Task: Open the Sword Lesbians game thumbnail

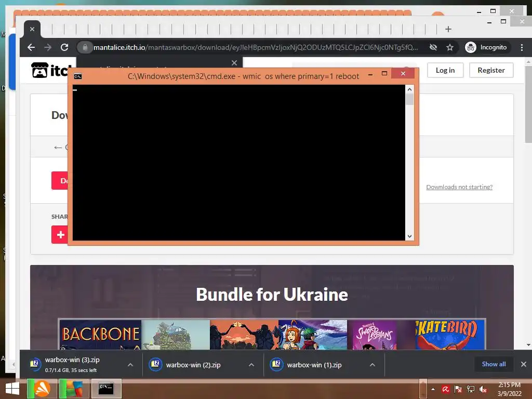Action: 374,335
